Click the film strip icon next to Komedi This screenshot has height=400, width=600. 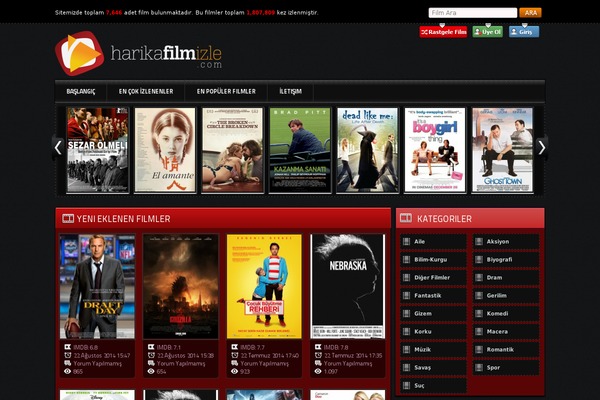479,313
